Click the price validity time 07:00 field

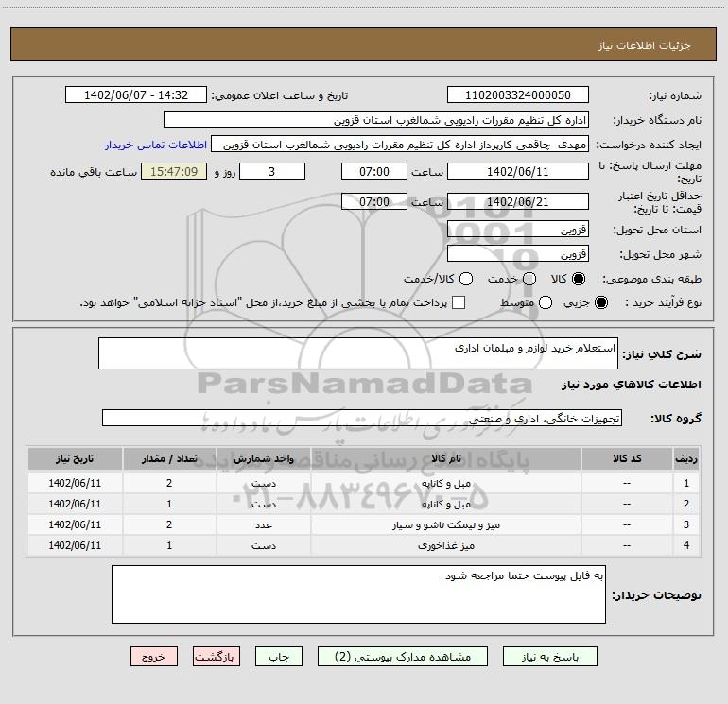pyautogui.click(x=374, y=201)
